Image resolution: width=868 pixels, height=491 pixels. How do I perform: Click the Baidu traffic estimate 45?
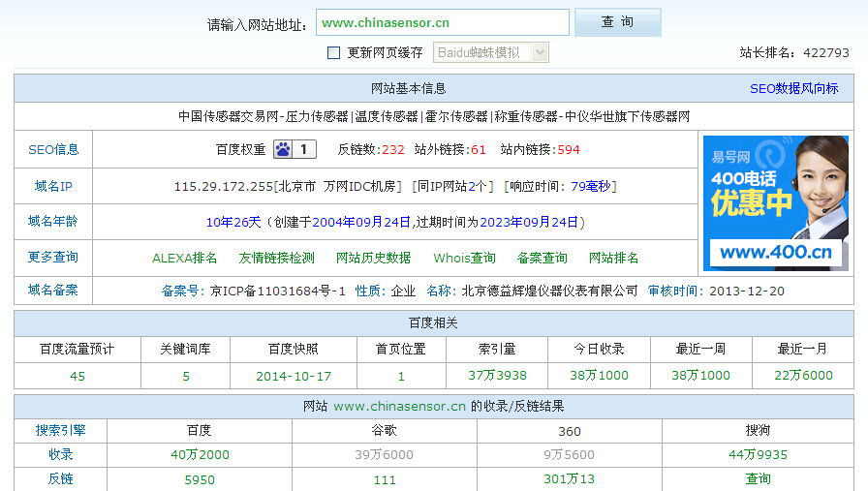tap(77, 377)
